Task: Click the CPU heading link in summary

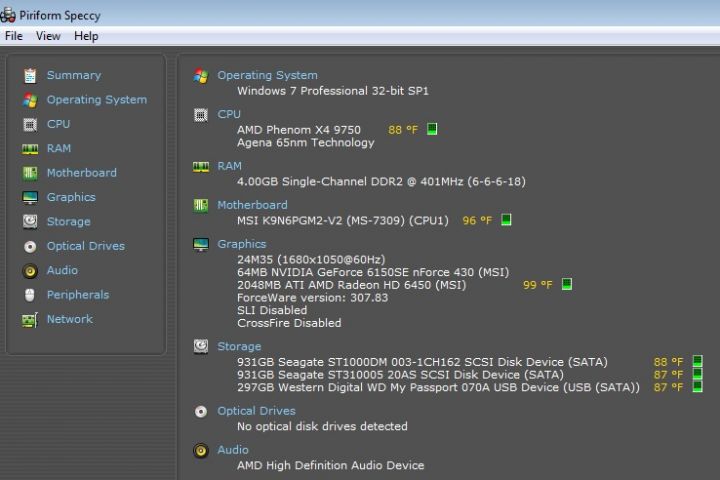Action: click(x=229, y=114)
